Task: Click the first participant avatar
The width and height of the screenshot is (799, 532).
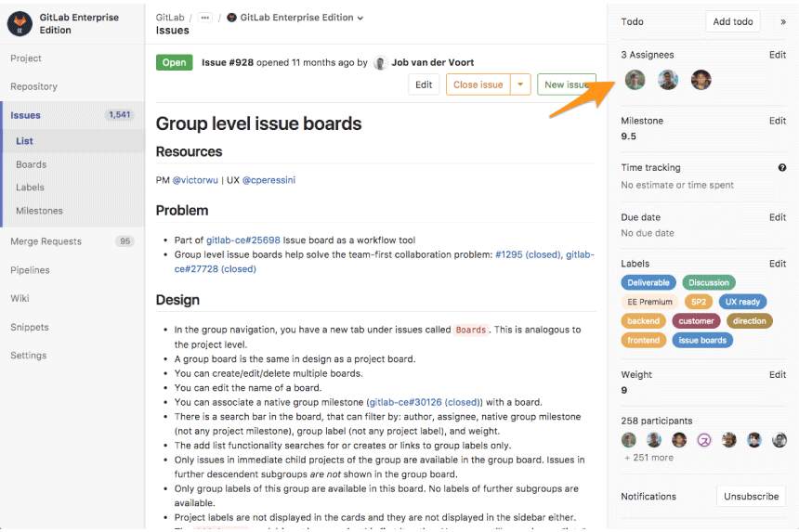Action: (x=629, y=440)
